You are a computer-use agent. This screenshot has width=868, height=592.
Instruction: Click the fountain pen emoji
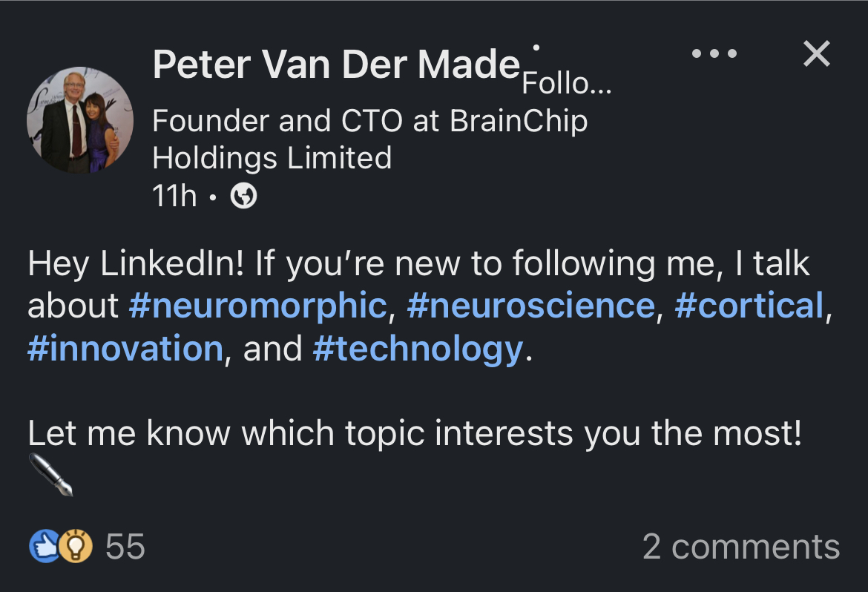click(x=51, y=476)
